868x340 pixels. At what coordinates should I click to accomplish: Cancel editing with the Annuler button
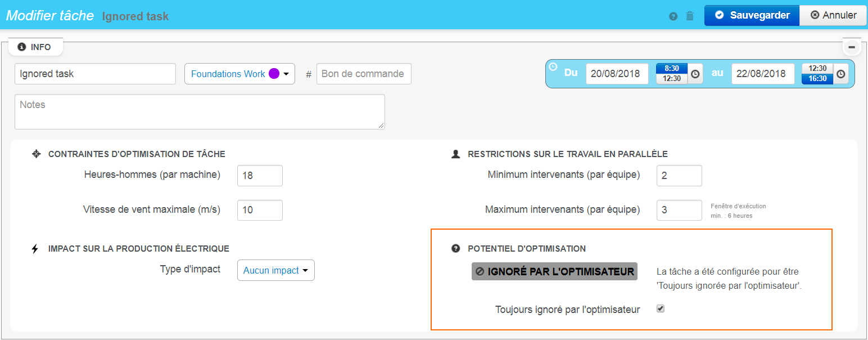tap(833, 15)
